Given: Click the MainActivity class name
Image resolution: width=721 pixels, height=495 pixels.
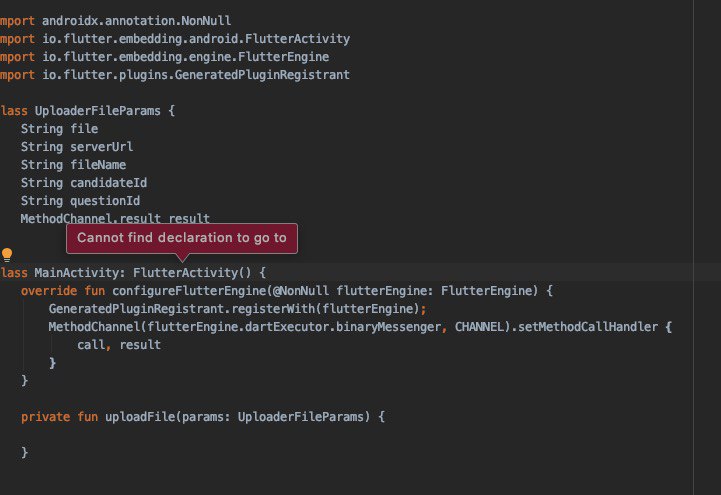Looking at the screenshot, I should [x=76, y=273].
